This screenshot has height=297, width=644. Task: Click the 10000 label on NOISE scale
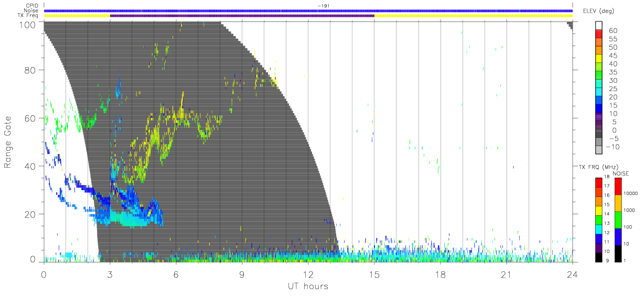point(631,193)
